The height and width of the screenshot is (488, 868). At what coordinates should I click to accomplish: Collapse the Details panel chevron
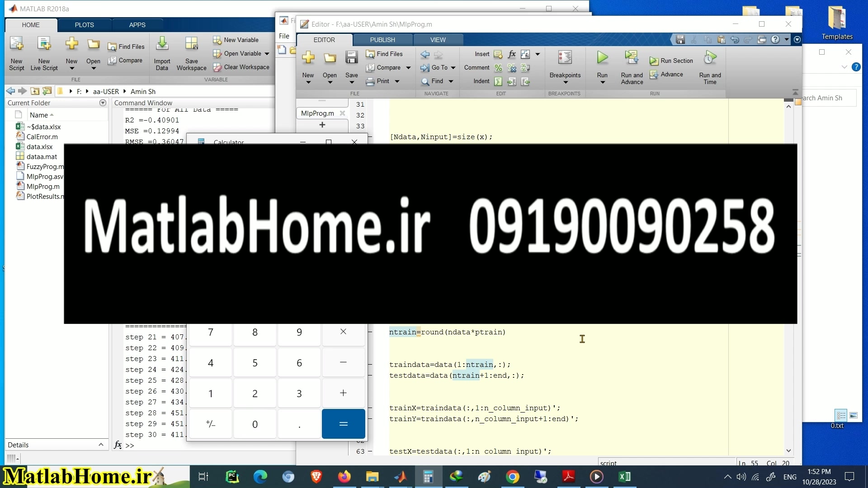click(x=101, y=445)
